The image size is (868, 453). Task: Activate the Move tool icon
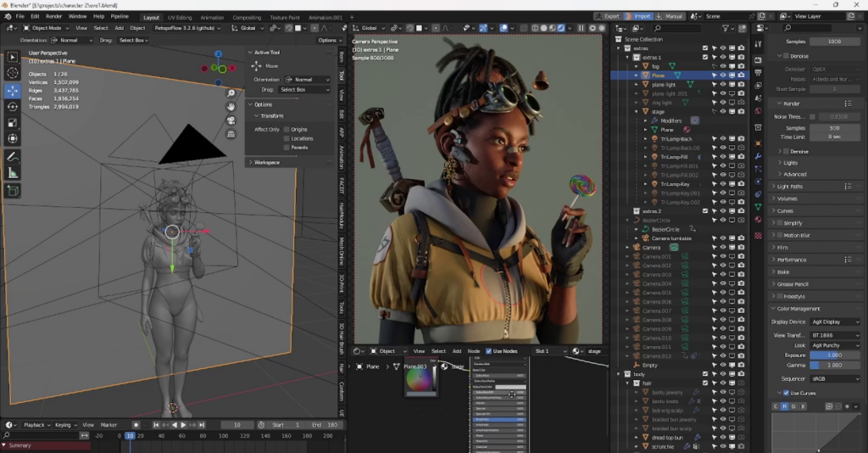[12, 90]
